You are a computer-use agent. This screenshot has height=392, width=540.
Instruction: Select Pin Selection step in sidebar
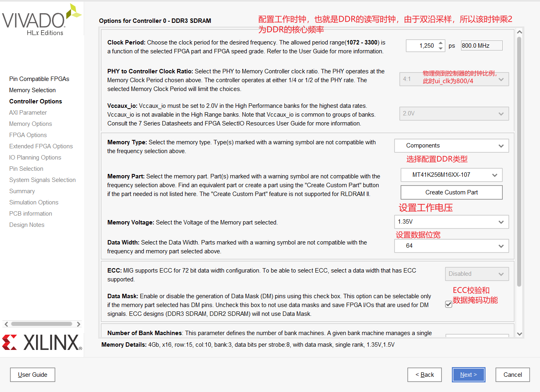[26, 169]
